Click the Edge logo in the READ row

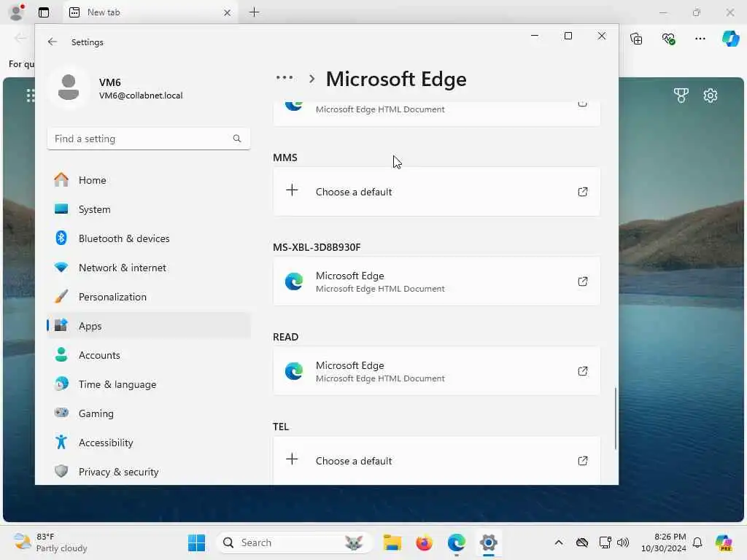coord(294,371)
